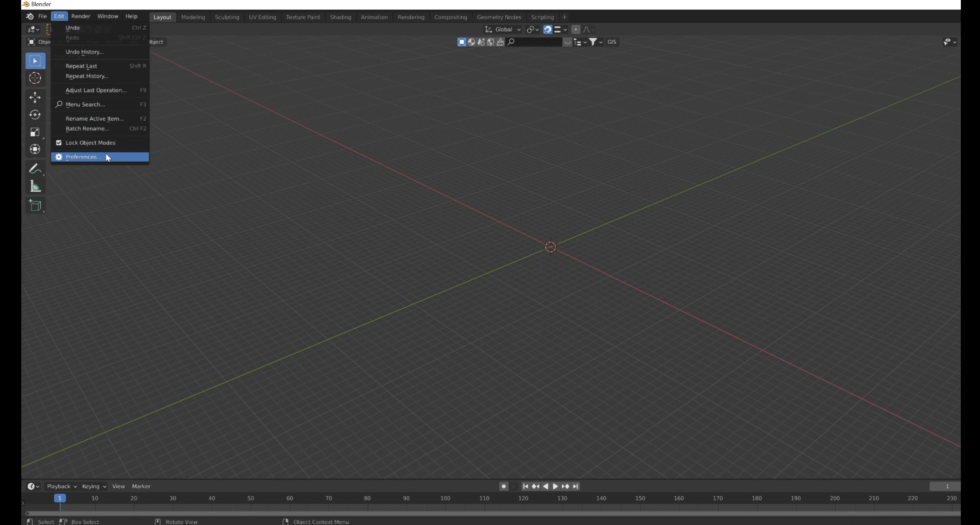Select the Scale tool

point(35,132)
